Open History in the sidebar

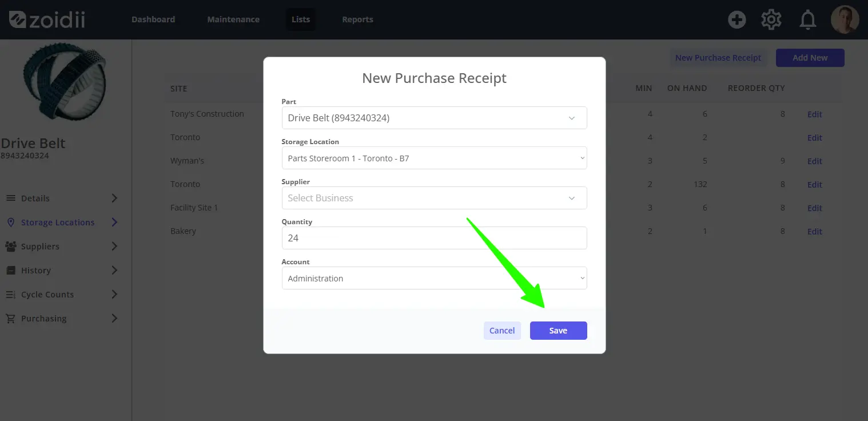coord(36,270)
